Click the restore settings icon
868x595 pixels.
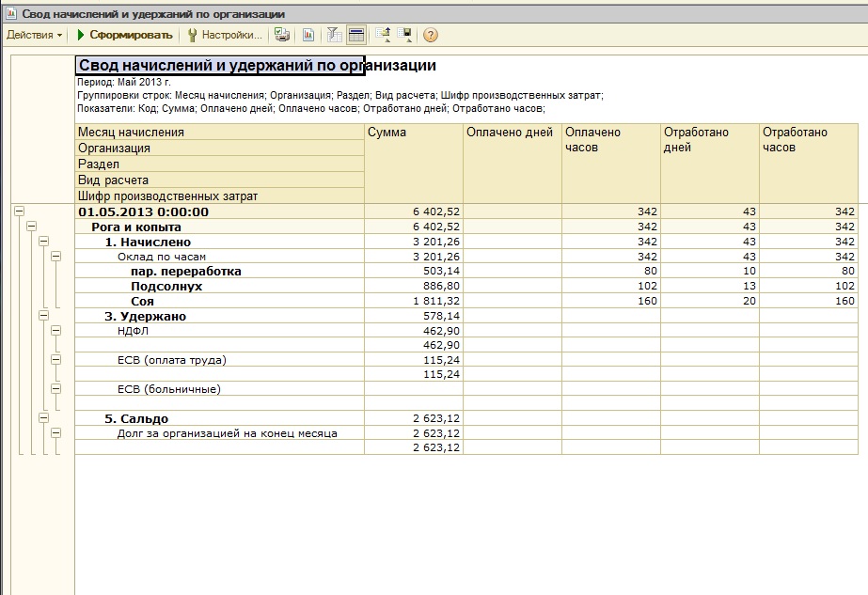click(383, 35)
